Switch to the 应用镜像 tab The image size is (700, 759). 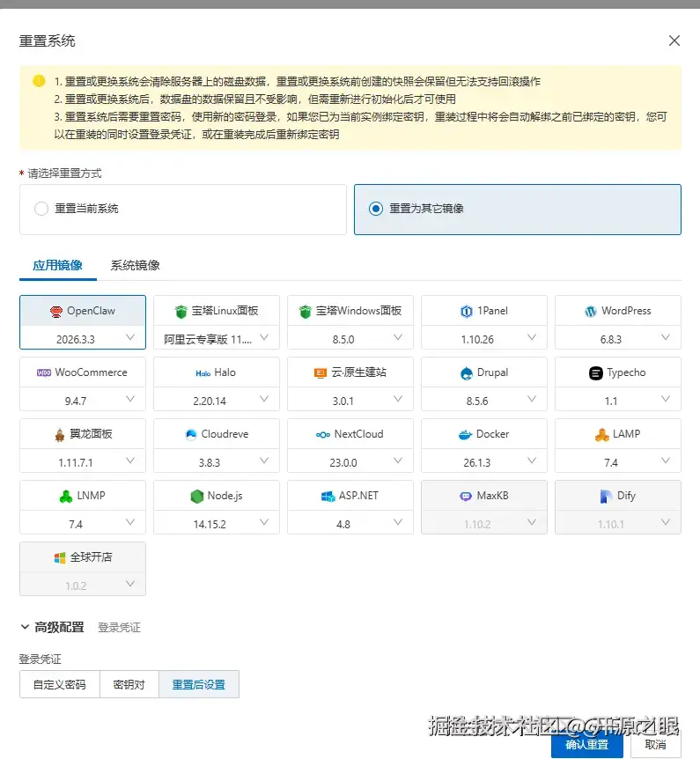[57, 265]
